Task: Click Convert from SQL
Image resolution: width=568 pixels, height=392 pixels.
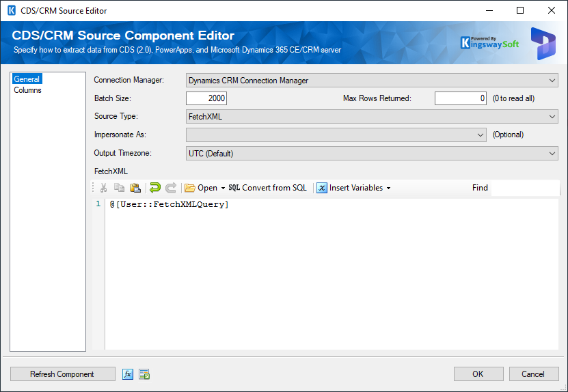Action: [268, 188]
